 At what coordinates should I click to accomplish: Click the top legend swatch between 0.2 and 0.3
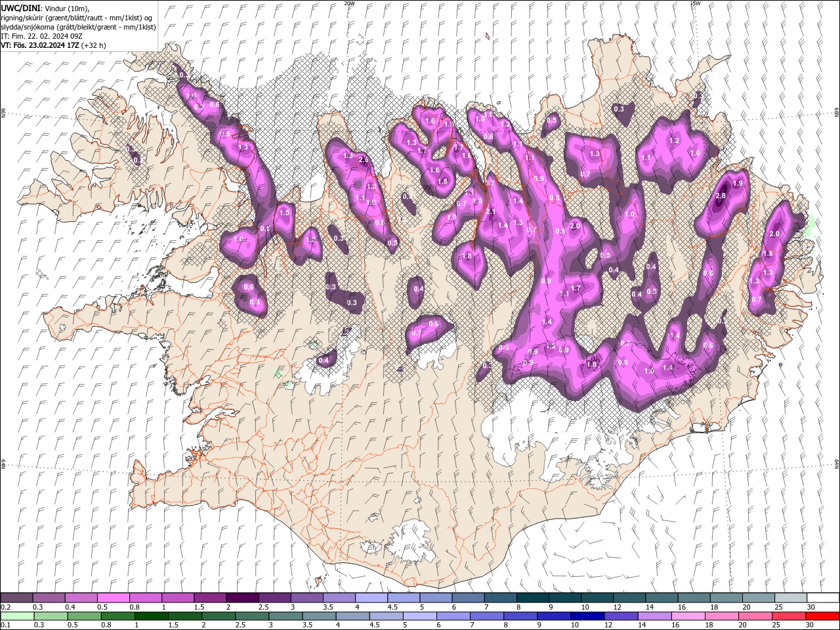[x=16, y=597]
